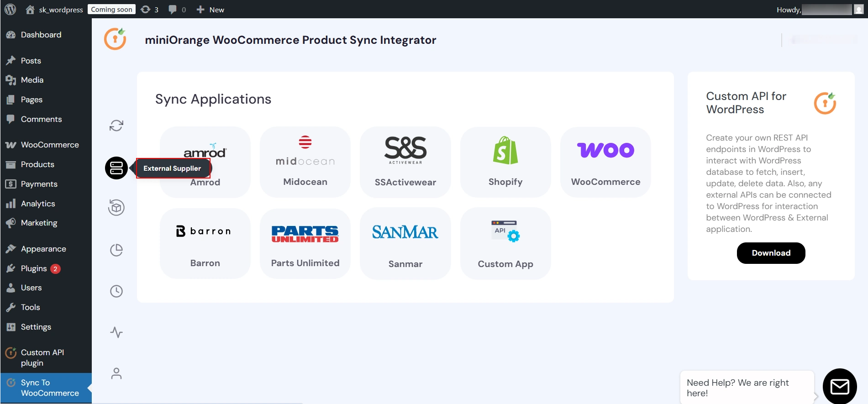
Task: Open the comments bubble in admin bar
Action: click(177, 10)
